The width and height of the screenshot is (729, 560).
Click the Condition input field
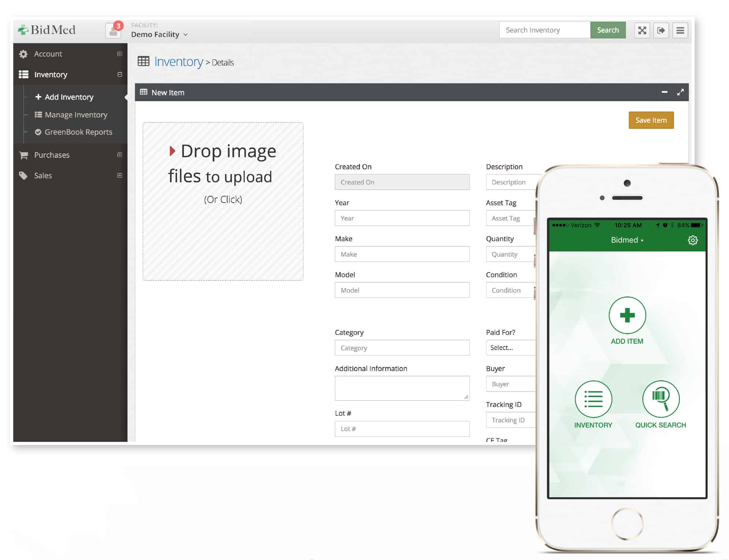[511, 290]
